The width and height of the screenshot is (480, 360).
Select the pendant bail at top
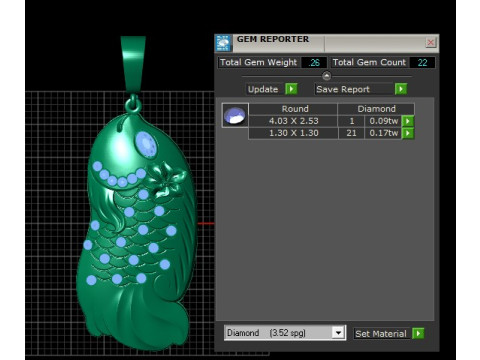(x=133, y=64)
